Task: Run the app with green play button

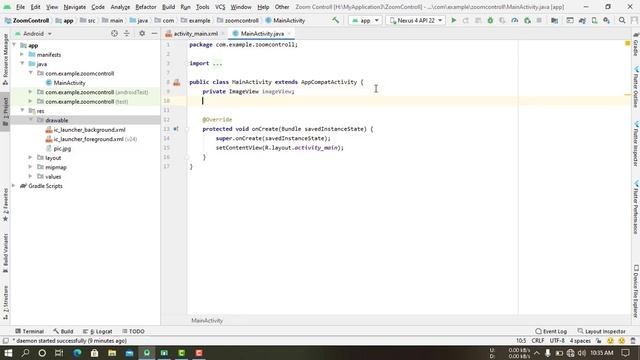Action: tap(453, 20)
